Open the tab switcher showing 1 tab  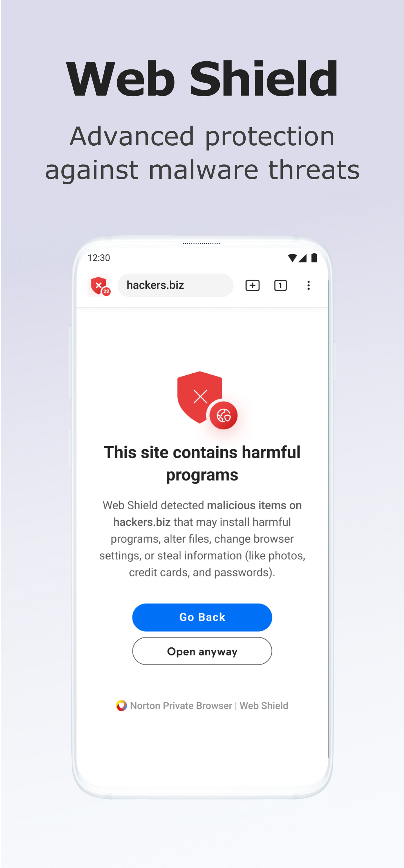coord(280,285)
